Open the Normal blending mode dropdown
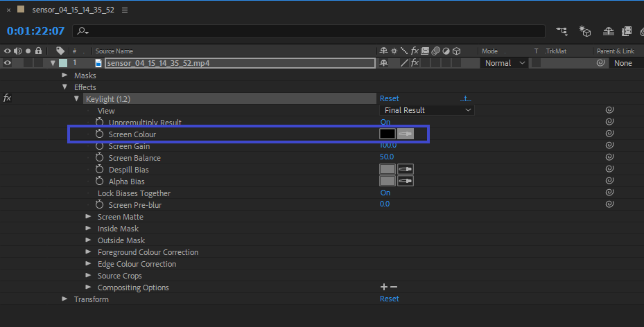Screen dimensions: 644x327 pos(505,63)
